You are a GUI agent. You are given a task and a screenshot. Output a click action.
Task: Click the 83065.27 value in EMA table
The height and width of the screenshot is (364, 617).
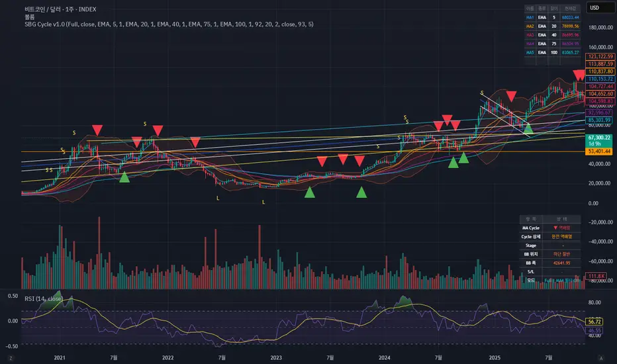point(570,52)
